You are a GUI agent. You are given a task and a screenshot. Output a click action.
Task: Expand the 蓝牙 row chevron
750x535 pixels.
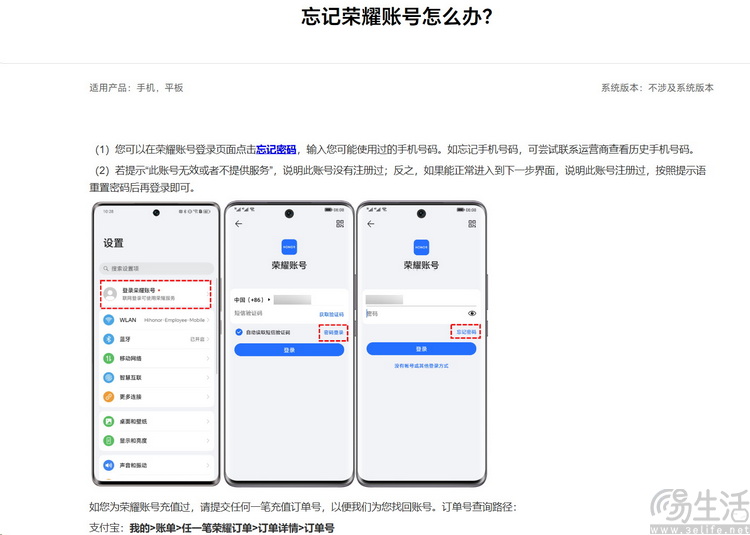[x=208, y=339]
